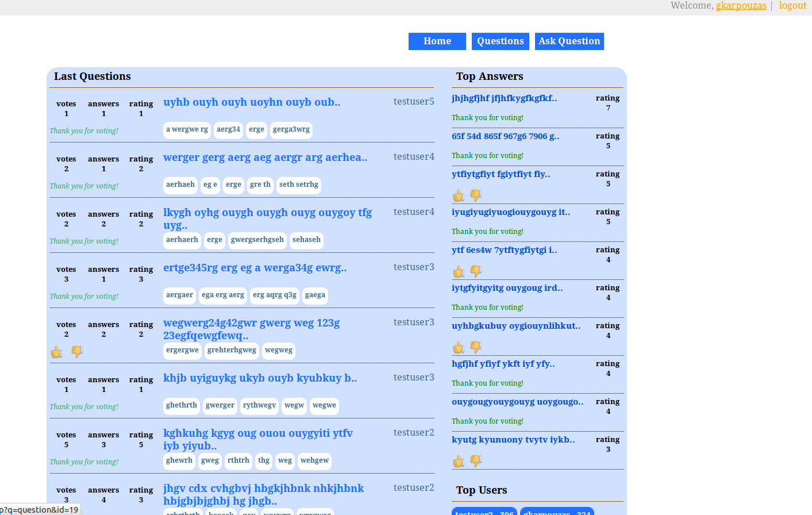Upvote the 'wegwerg24g42gwr' question with thumbs up
Viewport: 812px width, 515px height.
click(x=56, y=352)
